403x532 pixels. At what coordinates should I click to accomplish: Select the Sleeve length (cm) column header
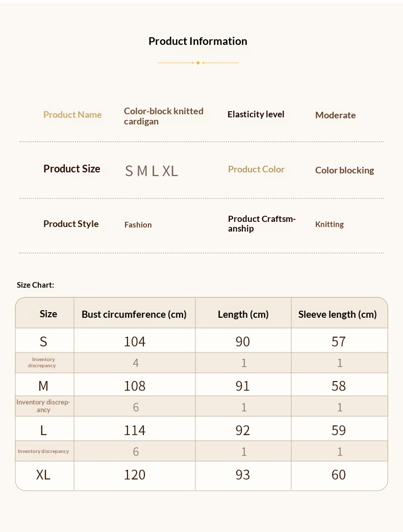click(337, 314)
